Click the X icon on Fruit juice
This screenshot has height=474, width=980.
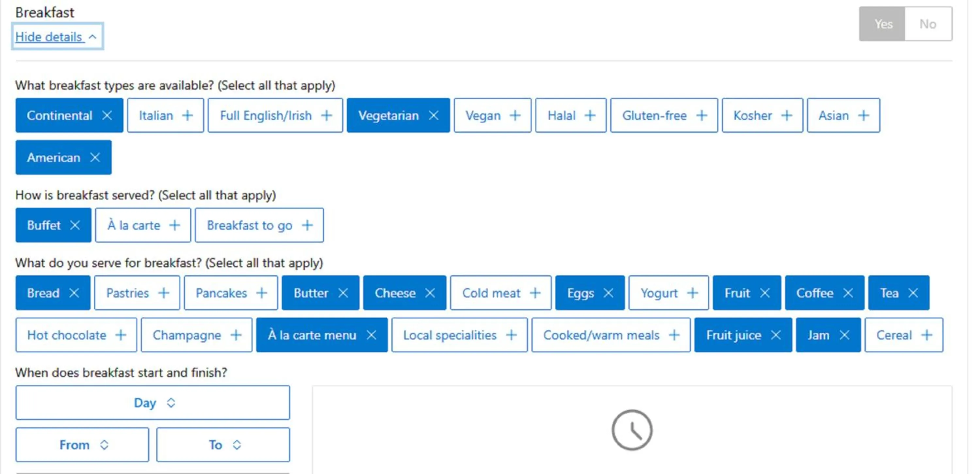tap(776, 335)
